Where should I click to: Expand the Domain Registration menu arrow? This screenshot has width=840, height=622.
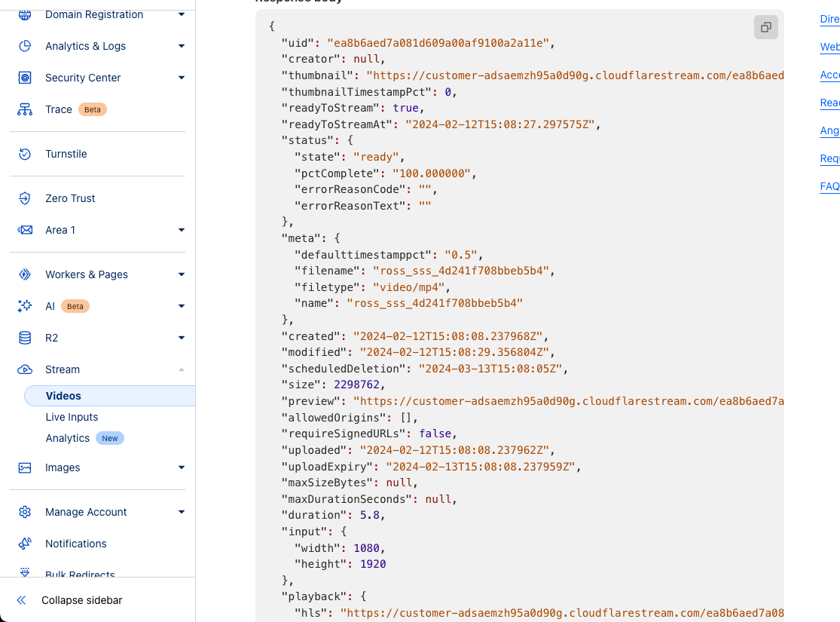(182, 14)
